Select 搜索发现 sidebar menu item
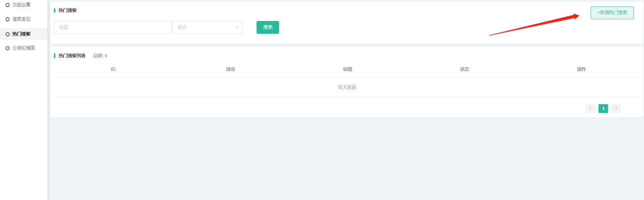644x200 pixels. (21, 19)
